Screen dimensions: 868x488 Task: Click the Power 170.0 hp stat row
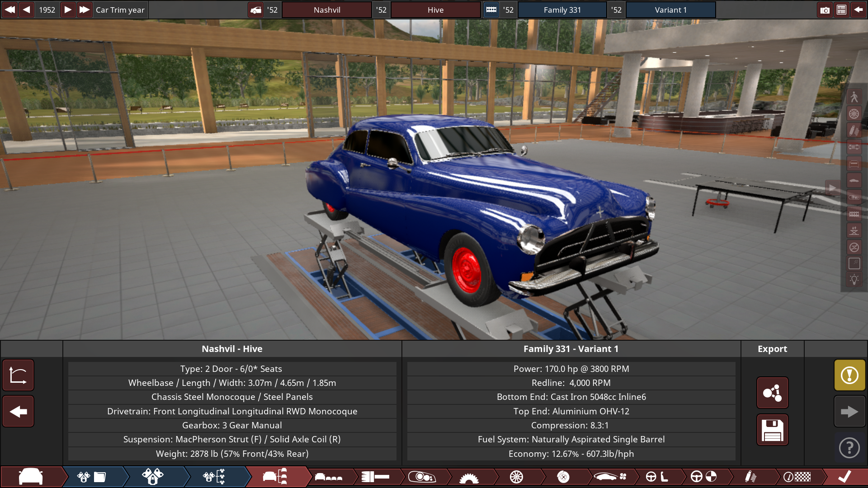point(571,369)
